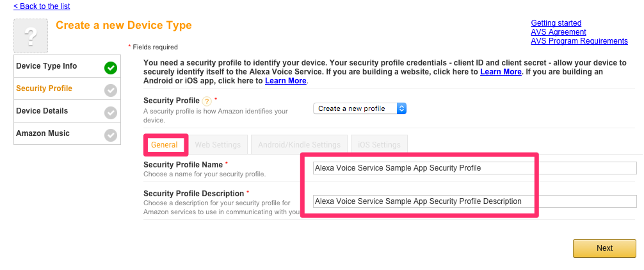Open the AVS Agreement link
Image resolution: width=644 pixels, height=270 pixels.
(x=559, y=32)
